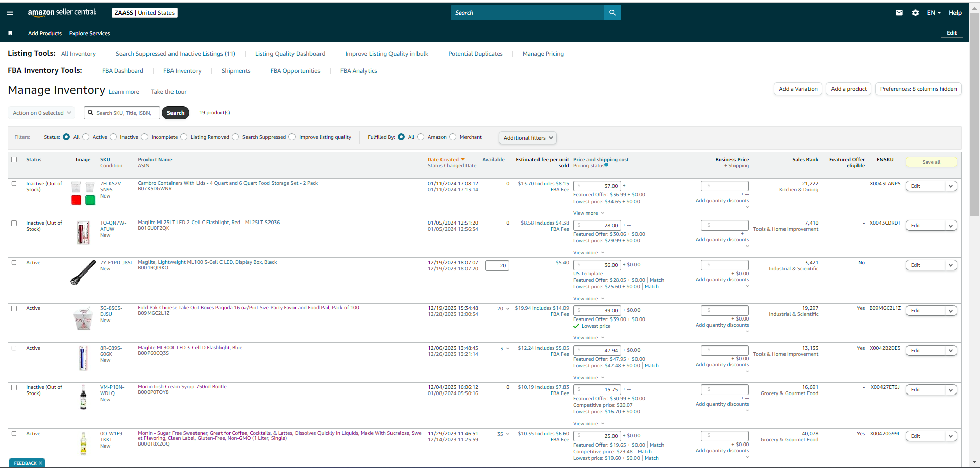Viewport: 980px width, 468px height.
Task: Click the available quantity field showing 20
Action: coord(497,265)
